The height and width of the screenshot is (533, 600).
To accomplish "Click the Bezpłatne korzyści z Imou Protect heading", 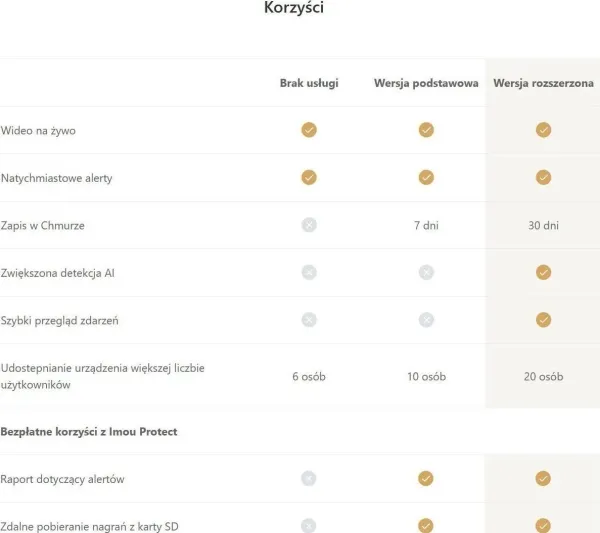I will (x=89, y=432).
